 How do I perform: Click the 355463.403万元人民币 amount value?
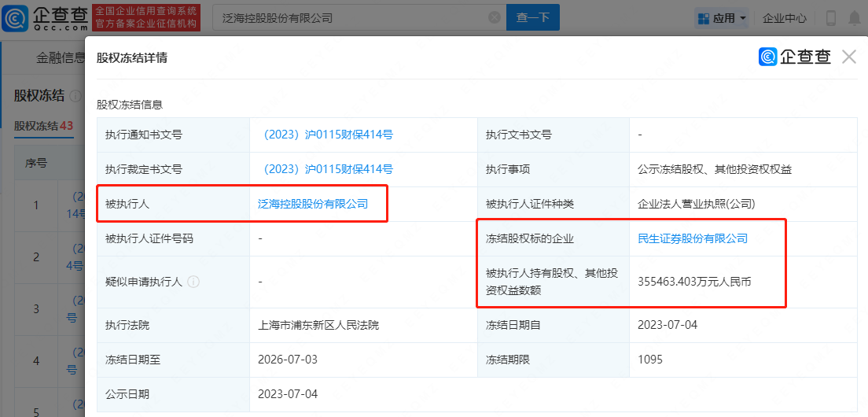tap(694, 282)
